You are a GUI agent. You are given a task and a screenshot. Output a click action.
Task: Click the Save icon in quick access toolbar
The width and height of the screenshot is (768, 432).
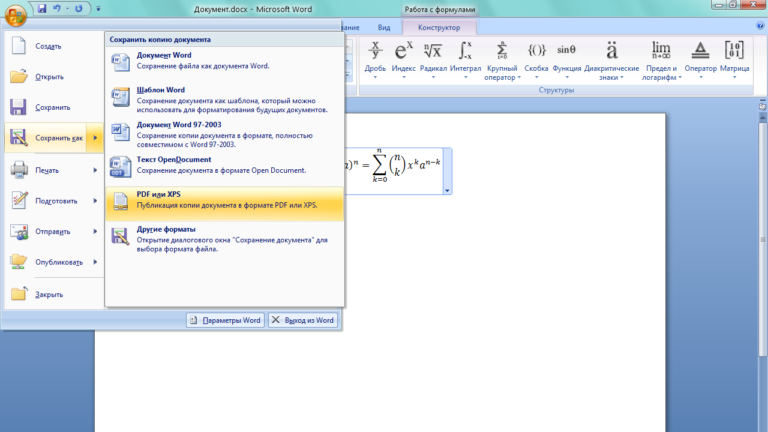[42, 8]
